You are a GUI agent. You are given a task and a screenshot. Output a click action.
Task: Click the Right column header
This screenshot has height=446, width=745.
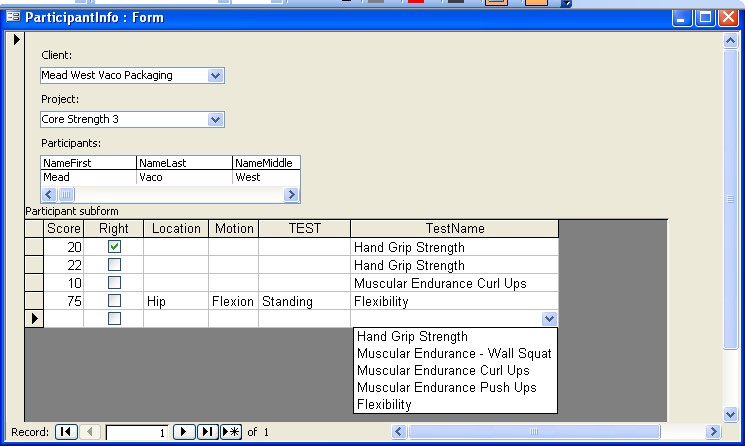114,228
